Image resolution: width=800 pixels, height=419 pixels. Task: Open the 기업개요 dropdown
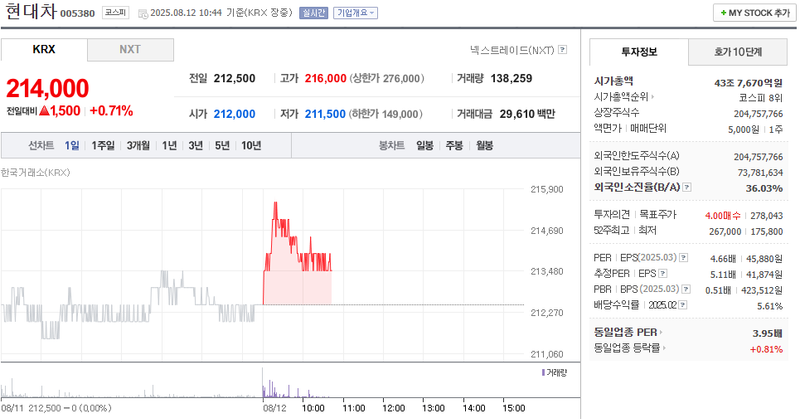pyautogui.click(x=356, y=13)
